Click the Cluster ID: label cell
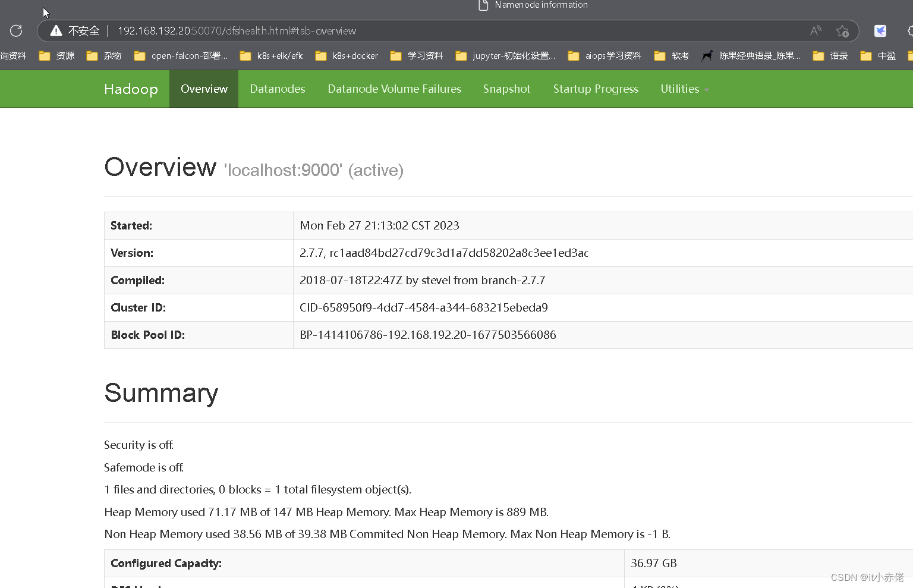Screen dimensions: 913x588 point(199,308)
